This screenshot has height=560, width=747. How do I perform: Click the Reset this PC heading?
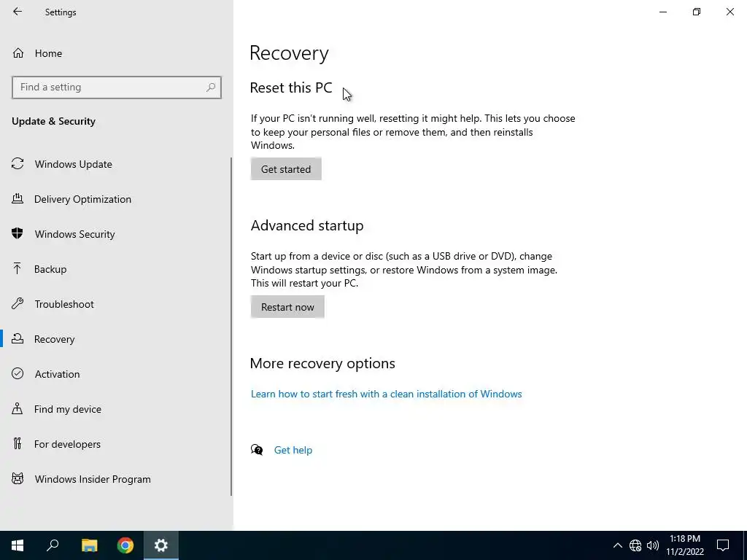pos(290,87)
